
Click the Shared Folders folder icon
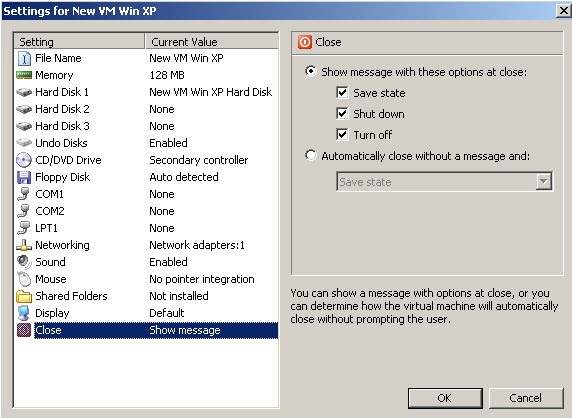pos(24,296)
